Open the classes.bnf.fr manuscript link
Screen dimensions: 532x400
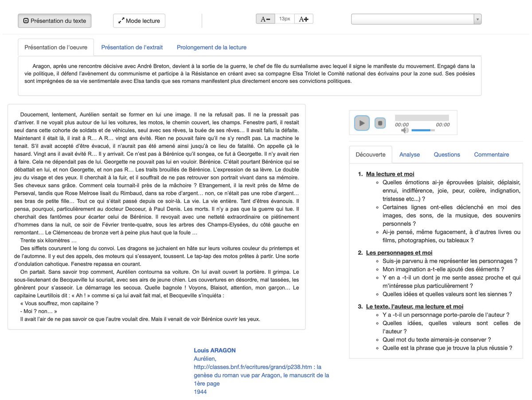click(x=262, y=375)
